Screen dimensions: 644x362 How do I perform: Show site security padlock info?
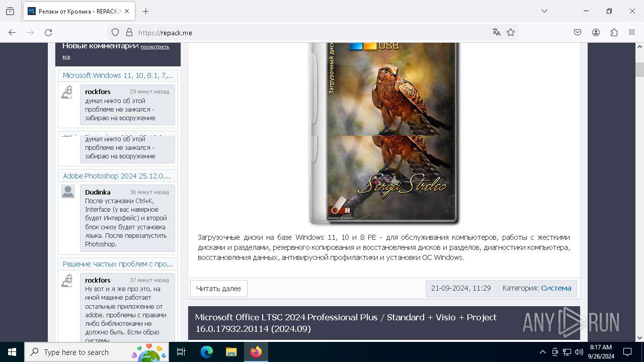pyautogui.click(x=129, y=32)
